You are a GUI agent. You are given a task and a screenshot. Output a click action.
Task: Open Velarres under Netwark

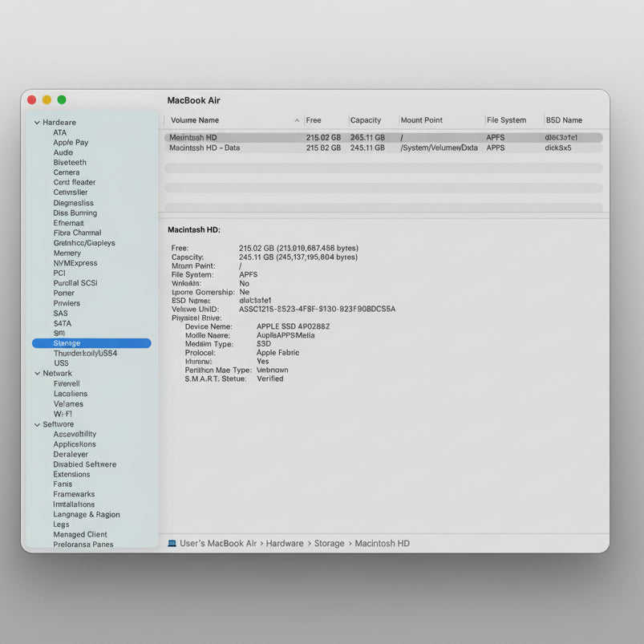68,404
